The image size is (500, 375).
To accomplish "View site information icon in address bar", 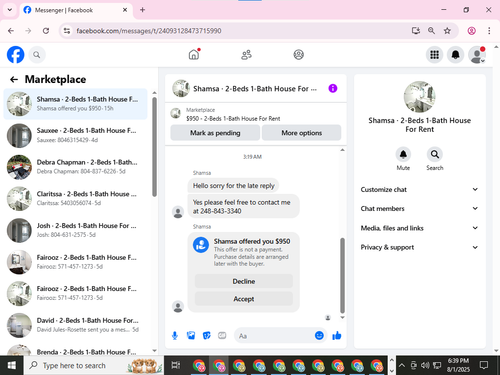I will pyautogui.click(x=67, y=31).
